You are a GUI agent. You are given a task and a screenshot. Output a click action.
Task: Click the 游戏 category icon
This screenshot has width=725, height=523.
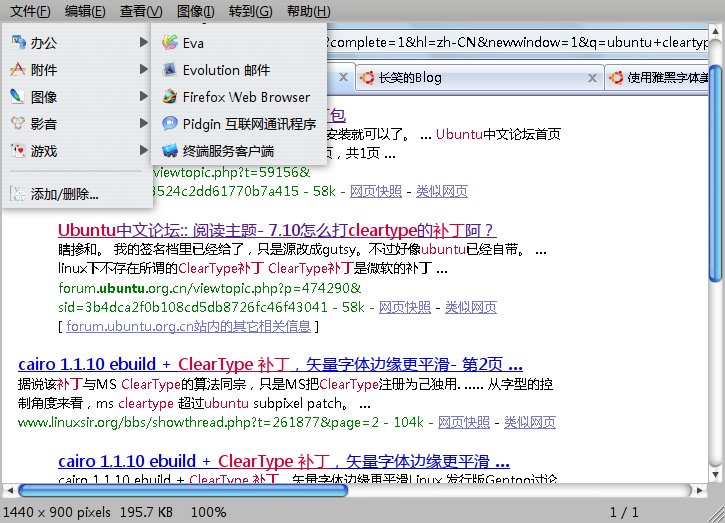(x=18, y=151)
